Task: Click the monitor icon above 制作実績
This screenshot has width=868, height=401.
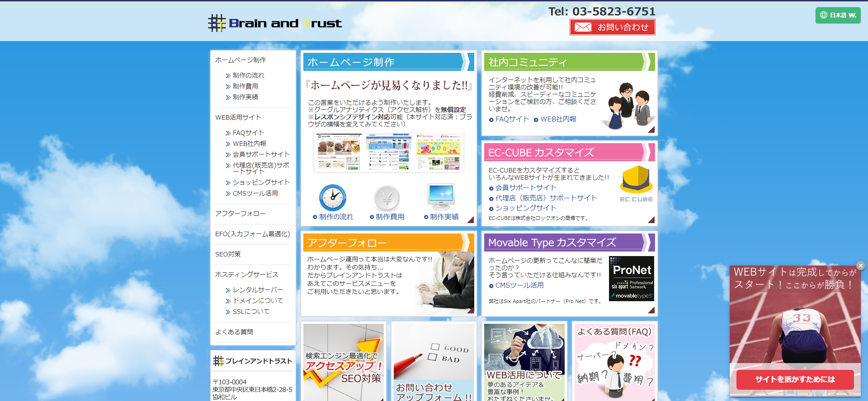Action: coord(441,196)
